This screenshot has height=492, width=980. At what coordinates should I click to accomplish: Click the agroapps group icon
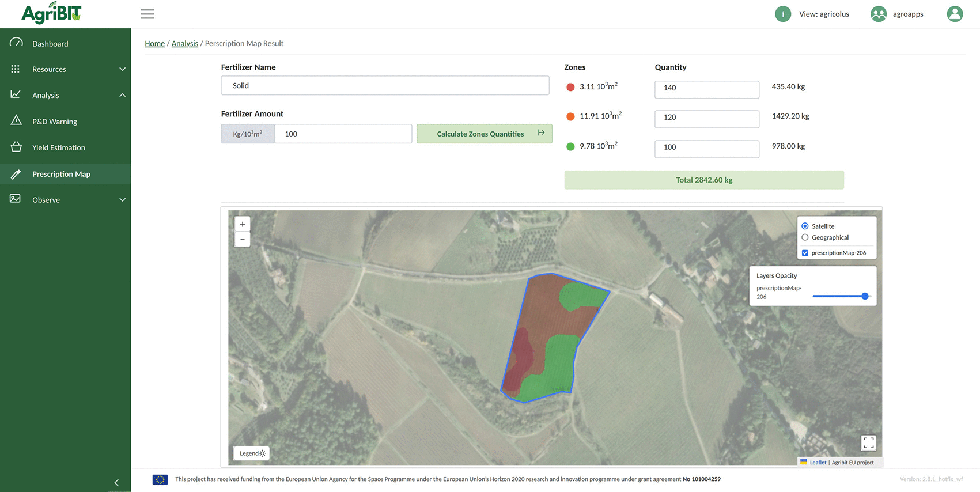(x=879, y=14)
